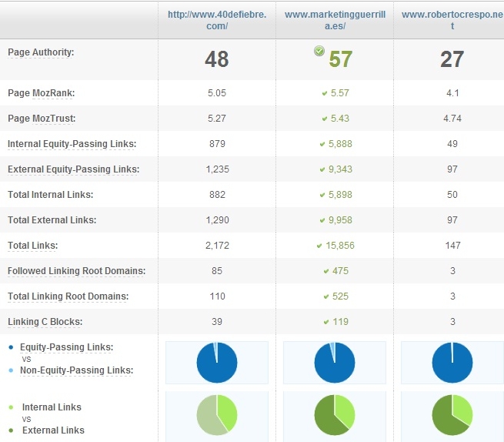Click the green internal/external pie for robertocrespo
504x442 pixels.
point(452,415)
